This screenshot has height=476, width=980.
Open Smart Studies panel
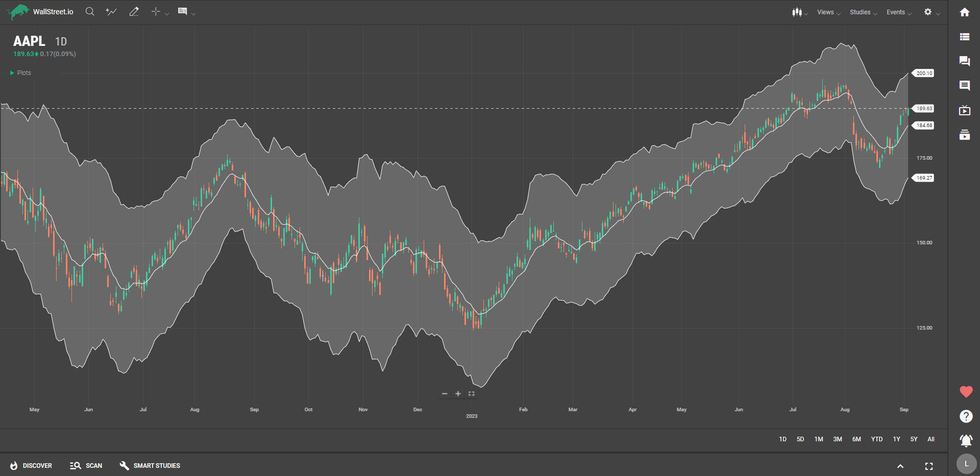150,466
